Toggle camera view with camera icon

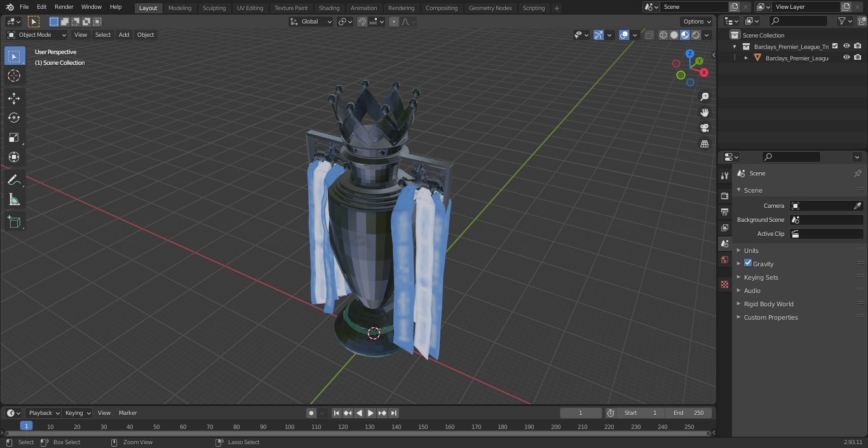click(704, 128)
